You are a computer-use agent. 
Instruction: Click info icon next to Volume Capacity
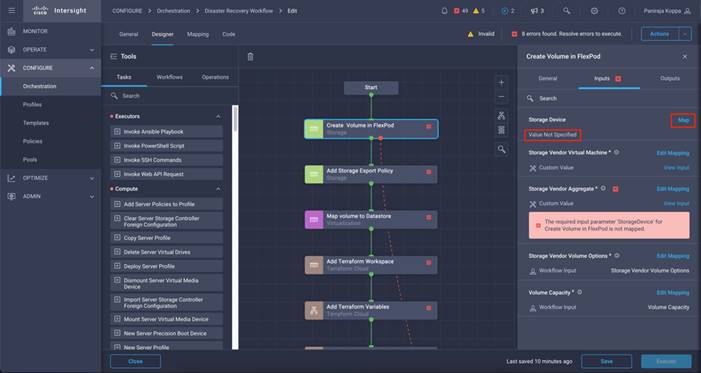point(579,292)
